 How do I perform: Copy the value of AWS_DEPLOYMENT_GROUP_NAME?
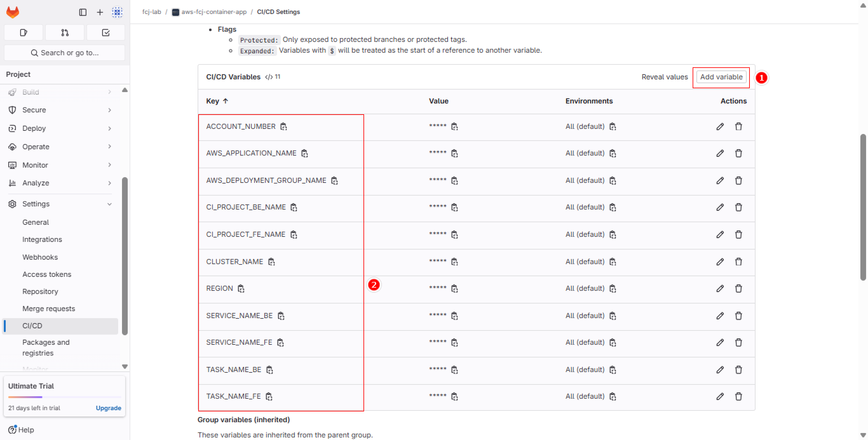(x=455, y=180)
